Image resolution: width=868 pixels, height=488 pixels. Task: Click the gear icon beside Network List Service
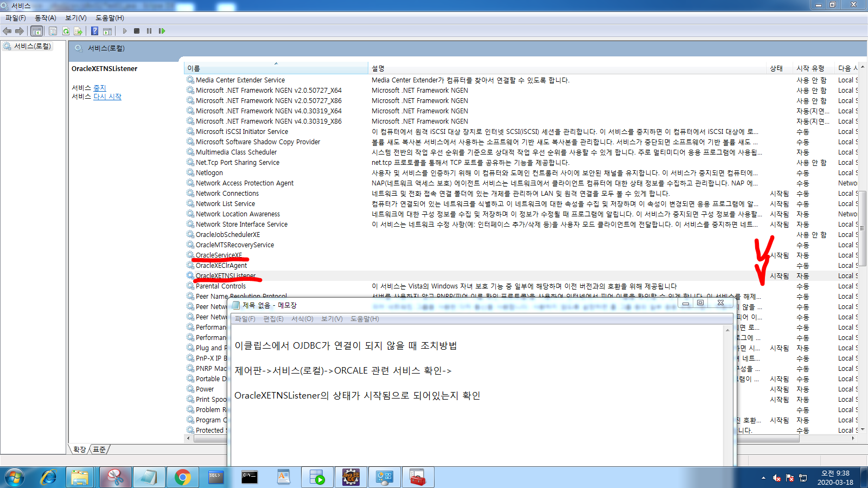tap(190, 204)
